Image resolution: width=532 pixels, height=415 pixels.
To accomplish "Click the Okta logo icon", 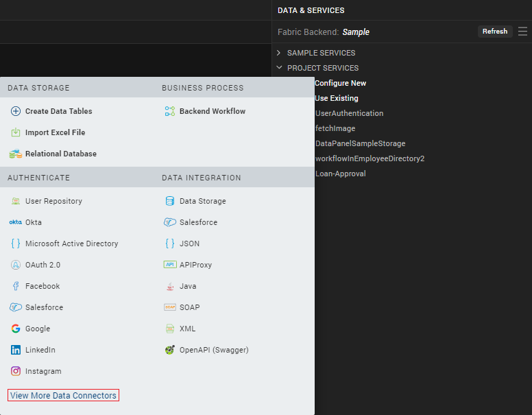I will (x=16, y=222).
